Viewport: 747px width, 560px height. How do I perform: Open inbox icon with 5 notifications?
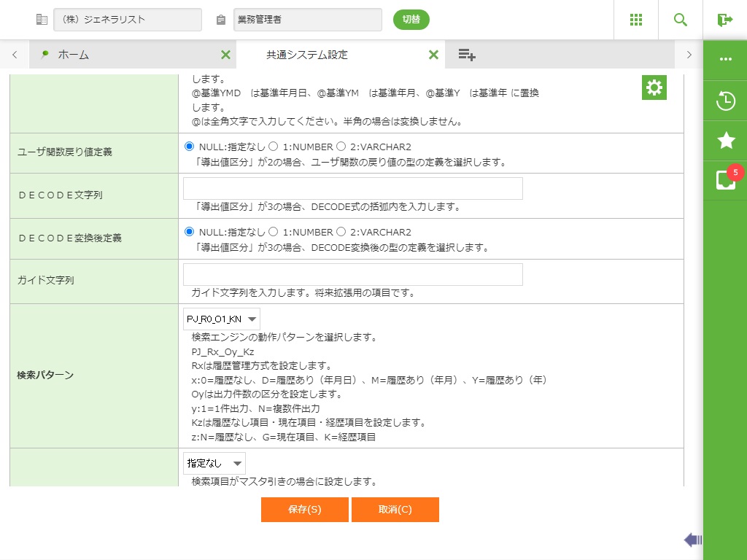pos(725,180)
